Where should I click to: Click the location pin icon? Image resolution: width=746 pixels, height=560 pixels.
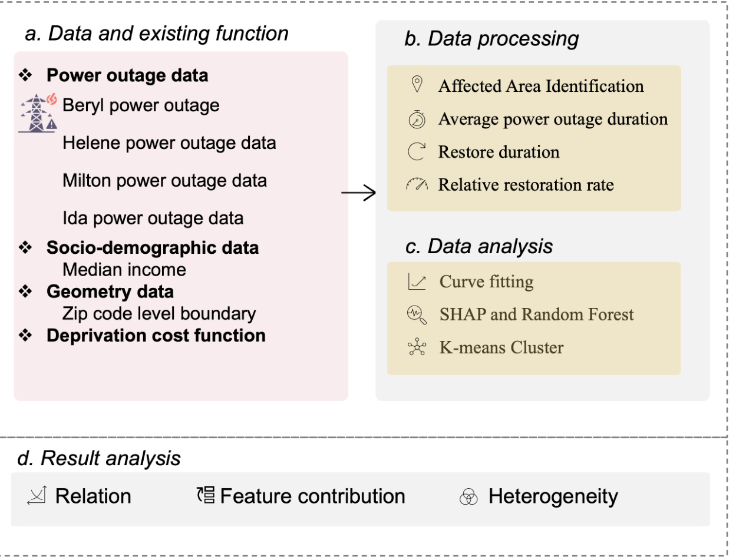tap(417, 85)
